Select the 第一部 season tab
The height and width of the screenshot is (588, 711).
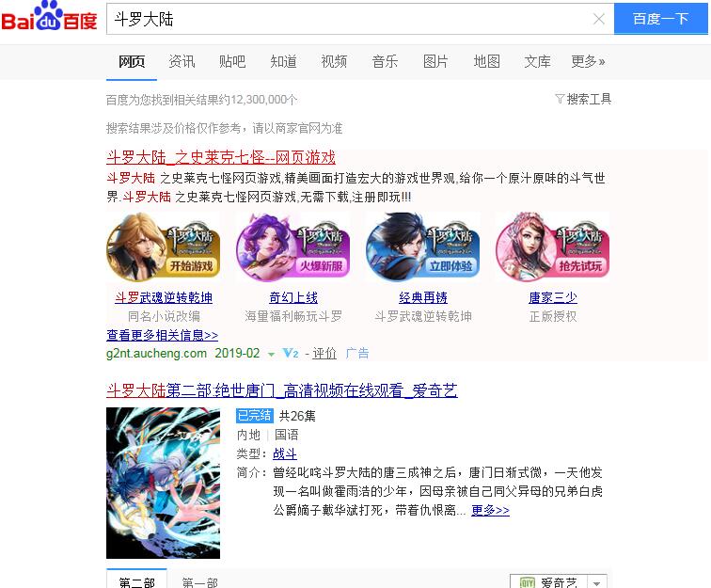click(x=200, y=582)
